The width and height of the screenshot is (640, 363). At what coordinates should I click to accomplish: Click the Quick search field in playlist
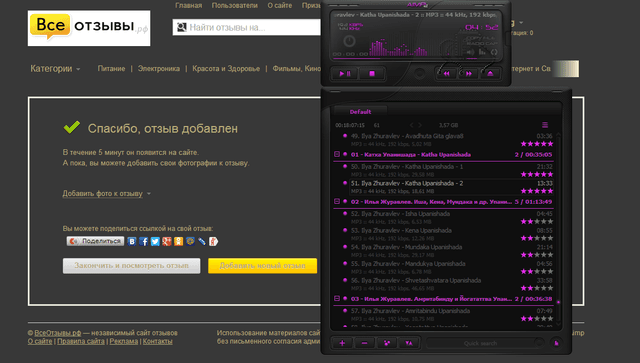[480, 343]
